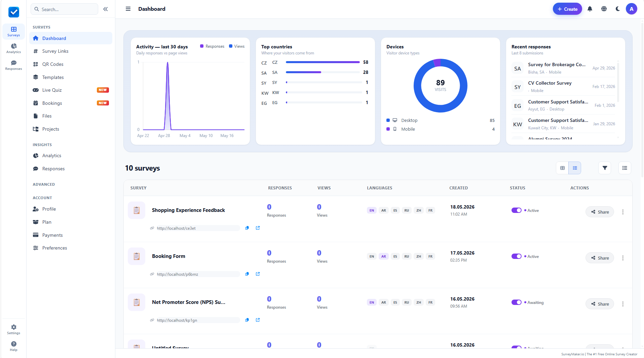
Task: Open Settings gear in the icon rail
Action: pos(14,329)
